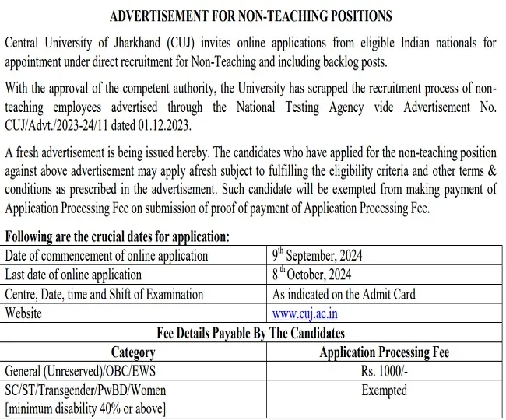The image size is (506, 420).
Task: Click the "CUJ/Advt./2023-24/11" advertisement number text
Action: (x=57, y=126)
